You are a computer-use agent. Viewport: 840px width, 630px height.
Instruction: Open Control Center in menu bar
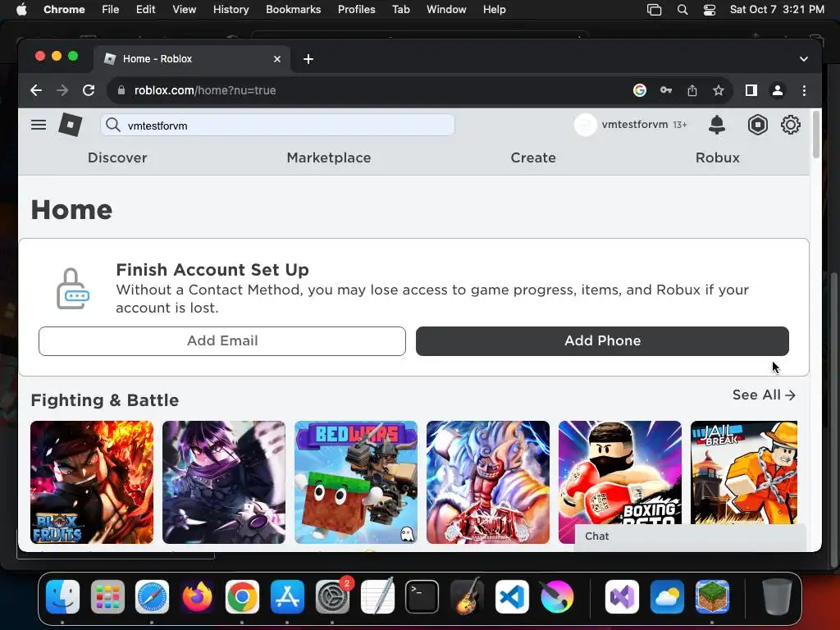710,10
